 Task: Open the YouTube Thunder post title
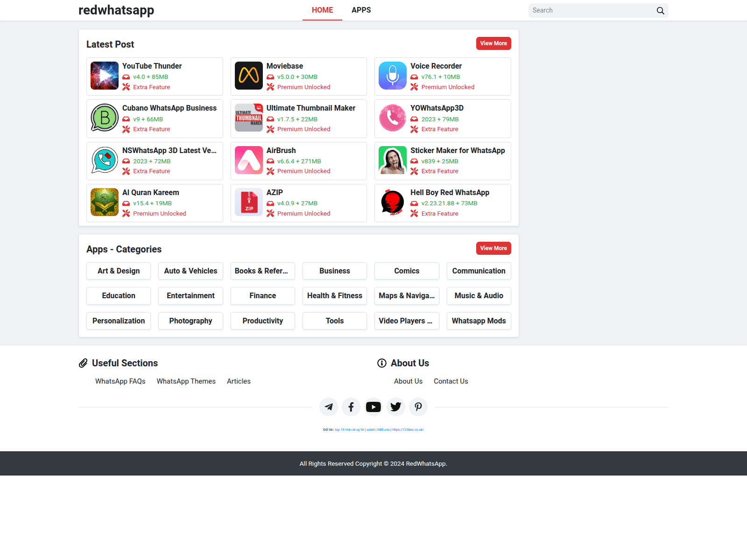click(x=152, y=66)
